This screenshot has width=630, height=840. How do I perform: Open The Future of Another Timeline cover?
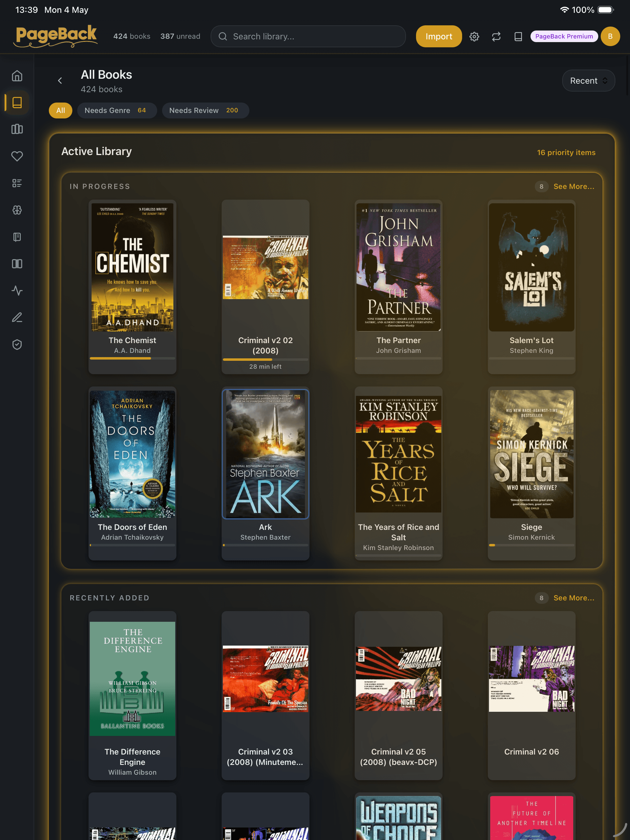point(531,818)
